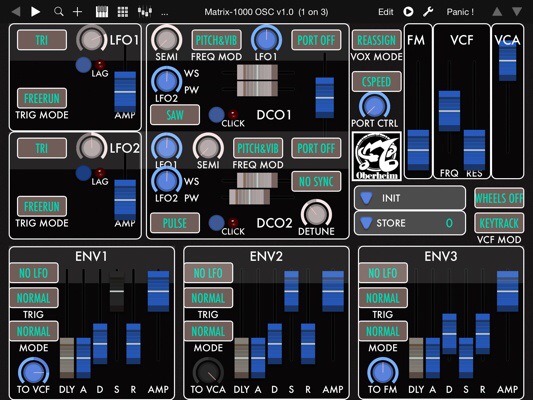Toggle the WHEELS OFF button
Viewport: 533px width, 400px height.
(499, 198)
